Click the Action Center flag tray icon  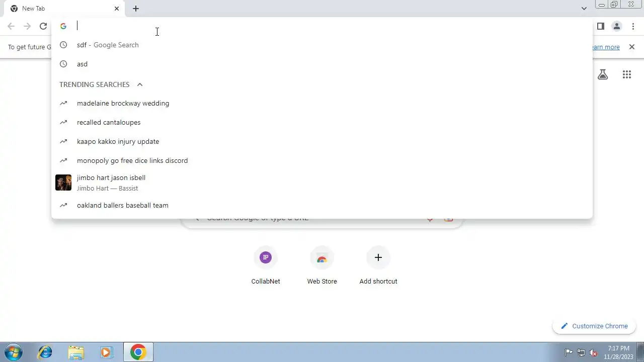point(569,352)
